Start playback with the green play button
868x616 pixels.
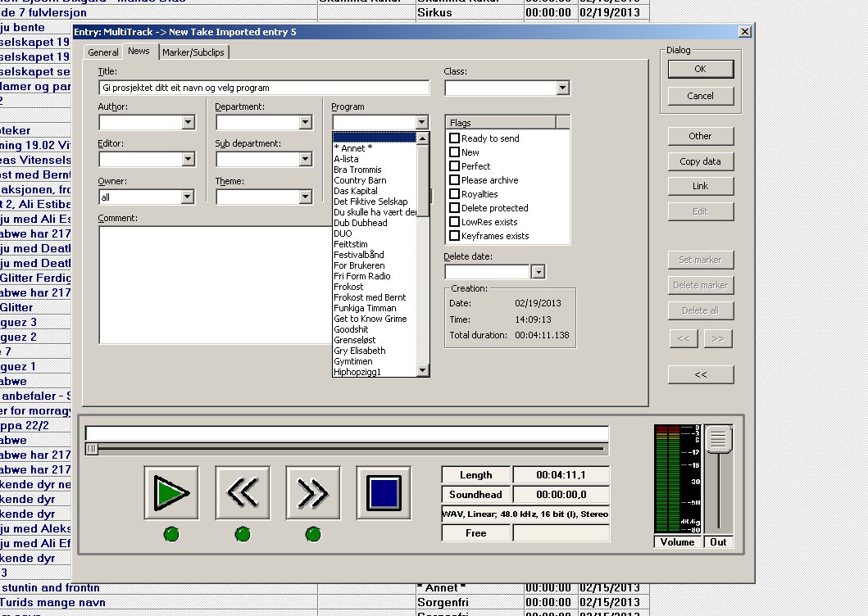point(171,492)
